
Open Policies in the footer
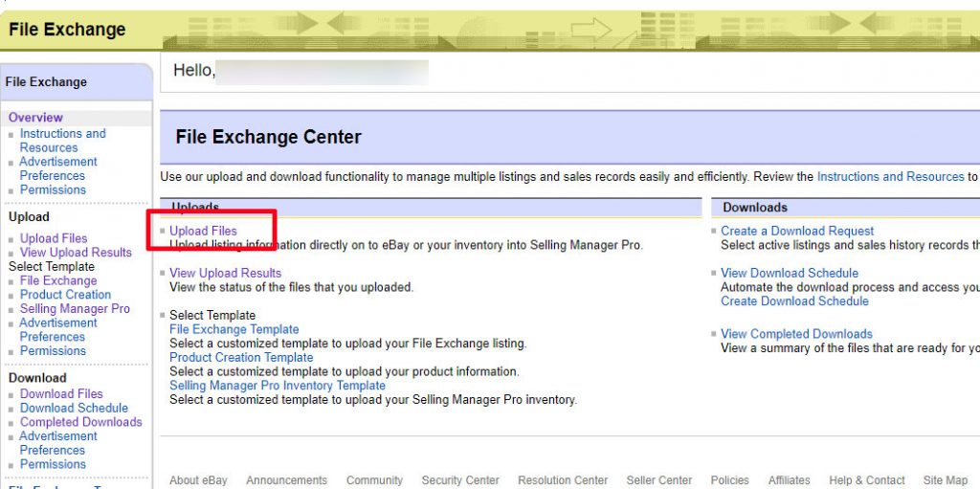(x=730, y=480)
